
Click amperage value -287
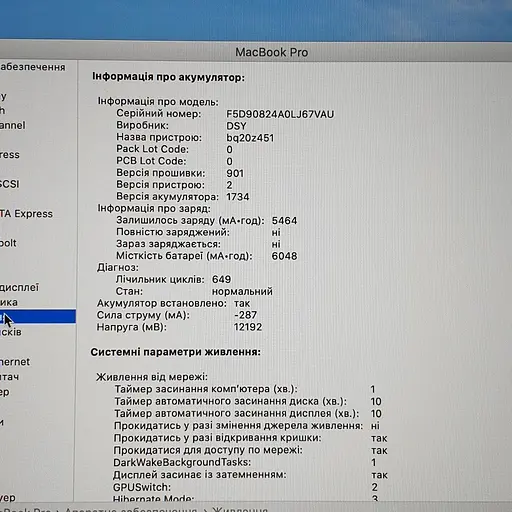click(245, 315)
